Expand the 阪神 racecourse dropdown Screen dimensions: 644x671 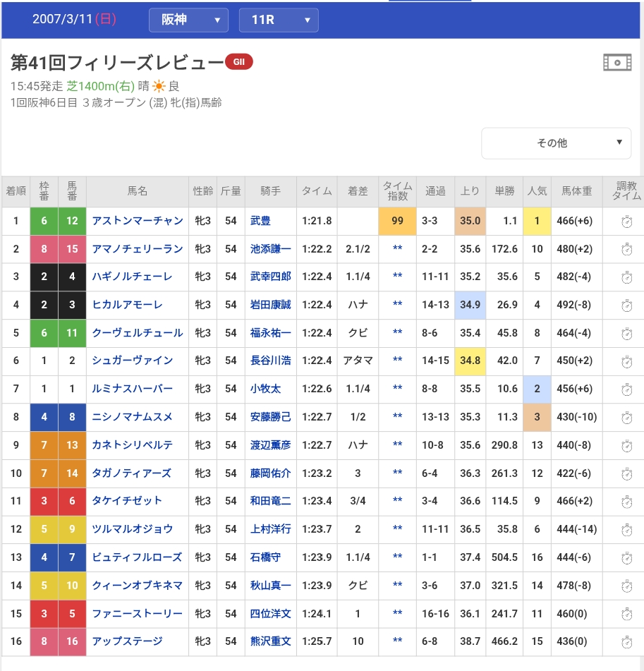pos(188,20)
